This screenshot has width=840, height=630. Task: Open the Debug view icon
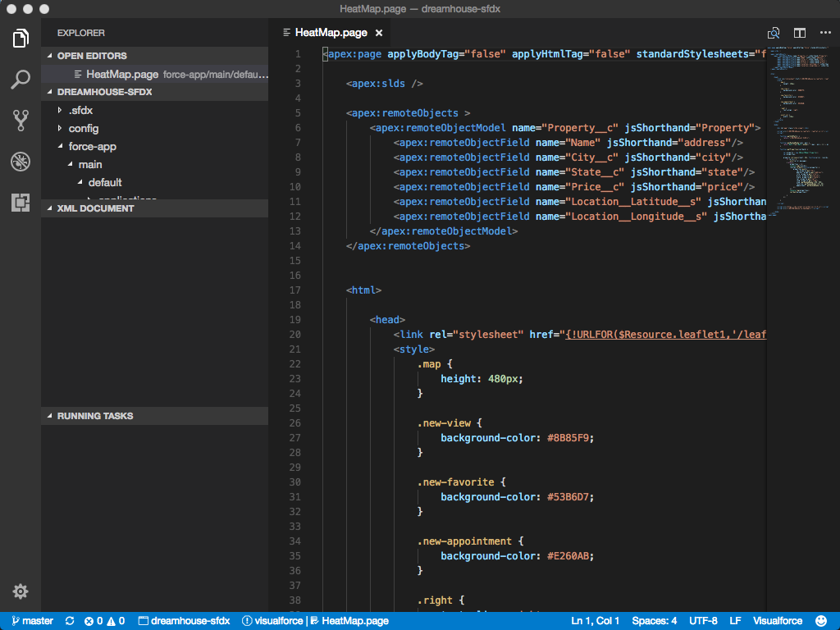tap(21, 162)
